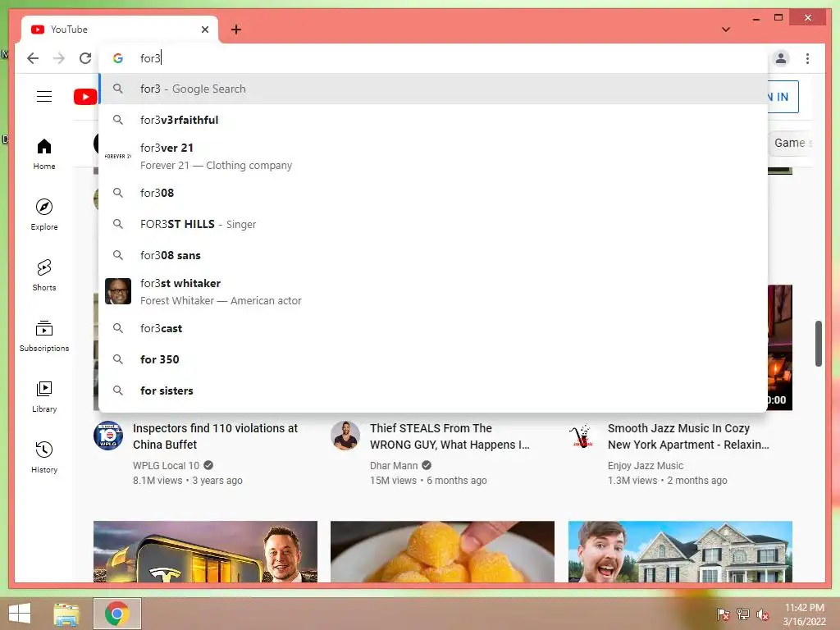
Task: Open 'Thief STEALS From The WRONG GUY' video
Action: (450, 436)
